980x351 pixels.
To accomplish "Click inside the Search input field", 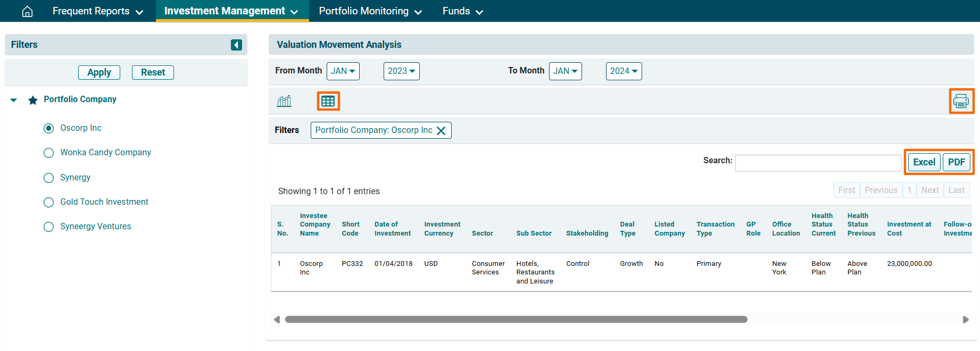I will pos(818,163).
